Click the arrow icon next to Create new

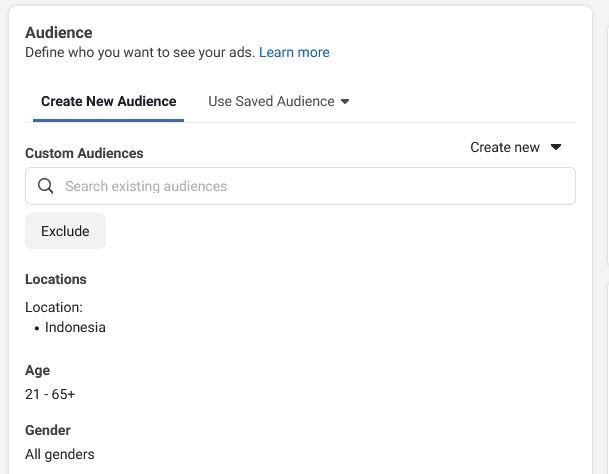click(556, 147)
